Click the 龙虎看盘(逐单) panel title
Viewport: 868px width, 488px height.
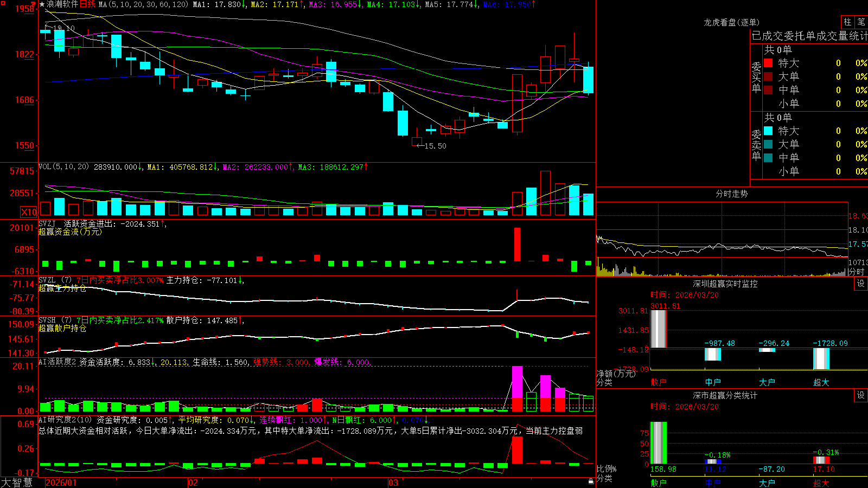click(x=731, y=22)
